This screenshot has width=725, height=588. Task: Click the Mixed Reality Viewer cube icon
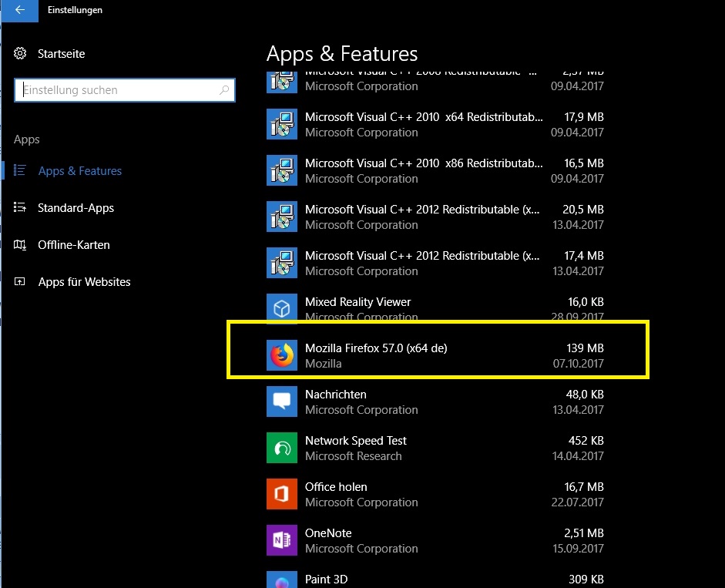(282, 309)
